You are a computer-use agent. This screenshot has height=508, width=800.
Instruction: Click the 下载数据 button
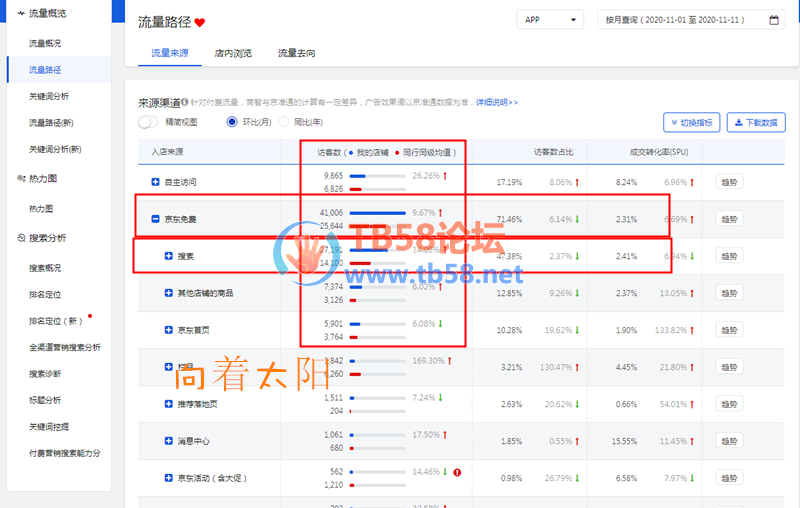(756, 122)
